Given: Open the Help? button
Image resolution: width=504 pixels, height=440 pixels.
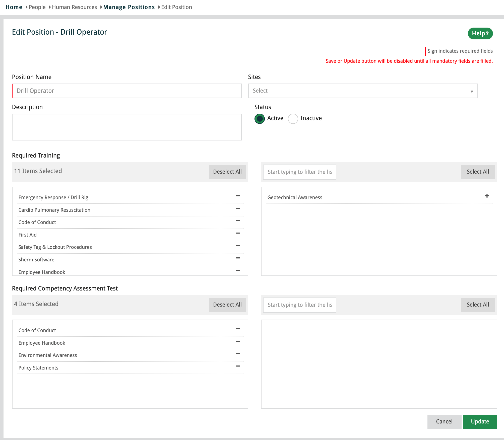Looking at the screenshot, I should 480,33.
